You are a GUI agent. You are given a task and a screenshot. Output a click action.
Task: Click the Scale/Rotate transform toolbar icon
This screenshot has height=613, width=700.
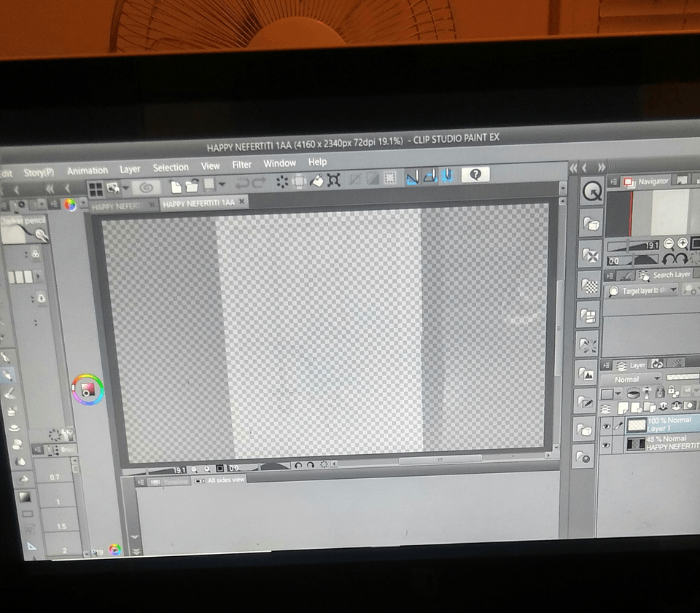point(333,180)
